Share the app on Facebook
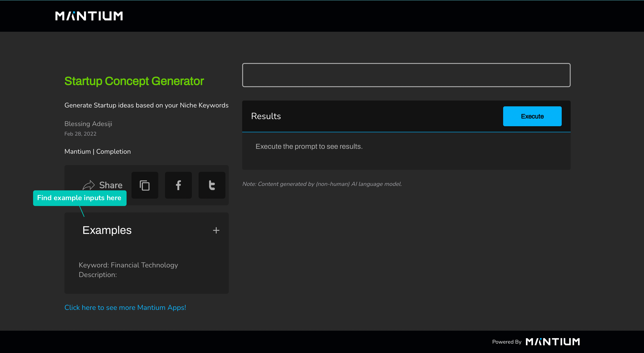 [x=178, y=185]
